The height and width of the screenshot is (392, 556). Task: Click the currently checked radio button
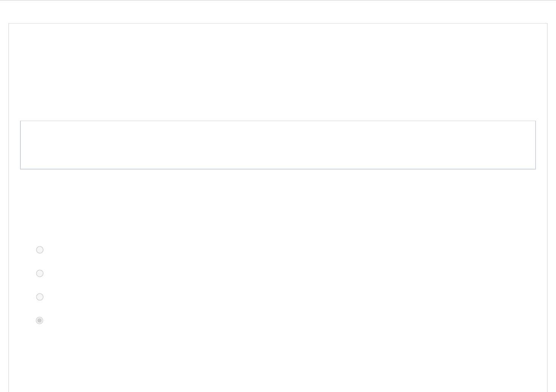click(x=40, y=320)
